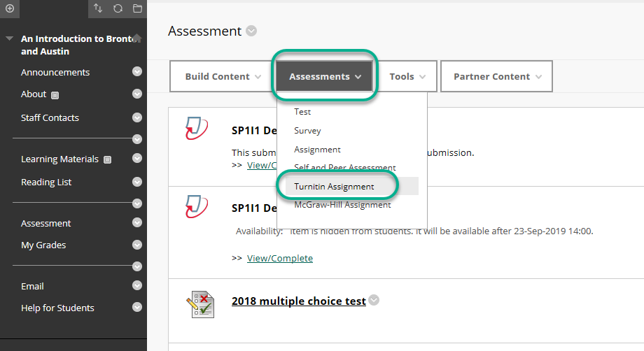Open Learning Materials page

[59, 159]
